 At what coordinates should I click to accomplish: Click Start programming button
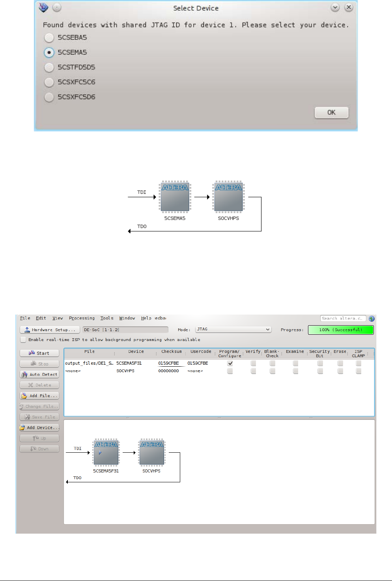coord(39,353)
